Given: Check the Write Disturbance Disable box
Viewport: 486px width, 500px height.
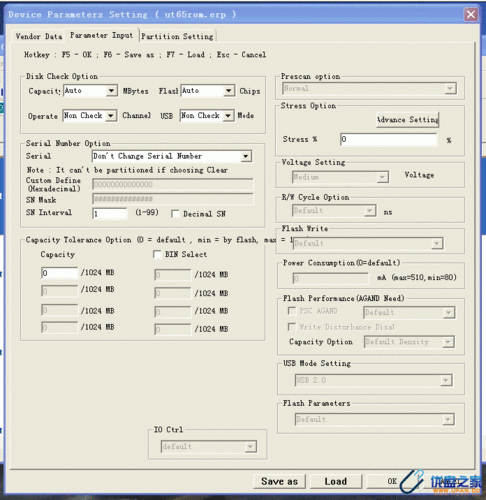Looking at the screenshot, I should point(292,327).
